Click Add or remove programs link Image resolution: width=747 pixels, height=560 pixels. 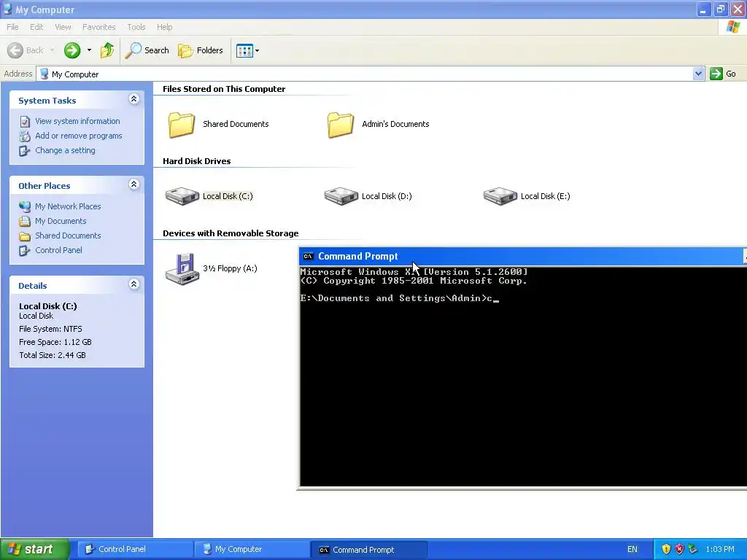[x=79, y=136]
